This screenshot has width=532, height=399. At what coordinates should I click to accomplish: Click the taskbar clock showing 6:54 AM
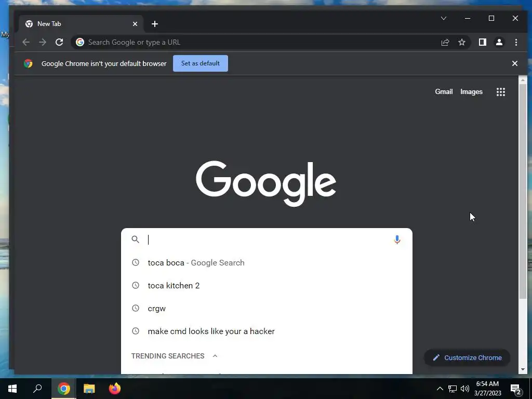pos(487,389)
